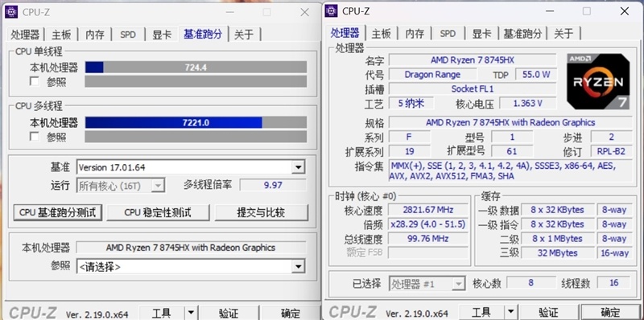Expand the 工具 arrow in left window
This screenshot has height=320, width=644.
191,313
